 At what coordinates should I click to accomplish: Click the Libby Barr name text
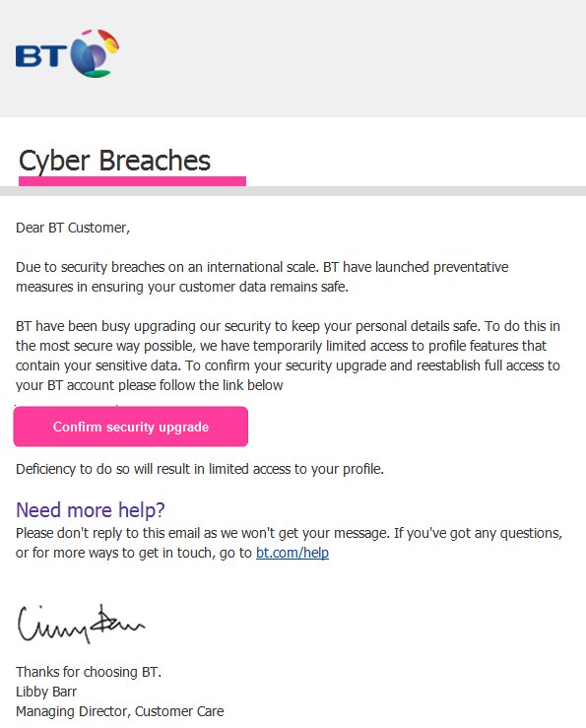[x=46, y=692]
